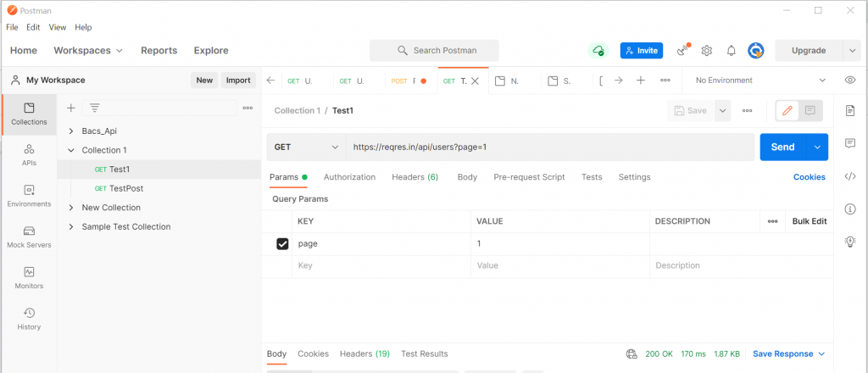
Task: Open the Help menu
Action: pyautogui.click(x=84, y=27)
